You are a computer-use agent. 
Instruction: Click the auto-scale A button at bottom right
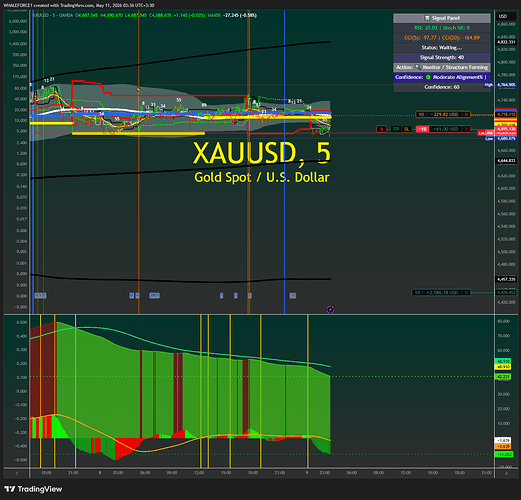point(507,473)
